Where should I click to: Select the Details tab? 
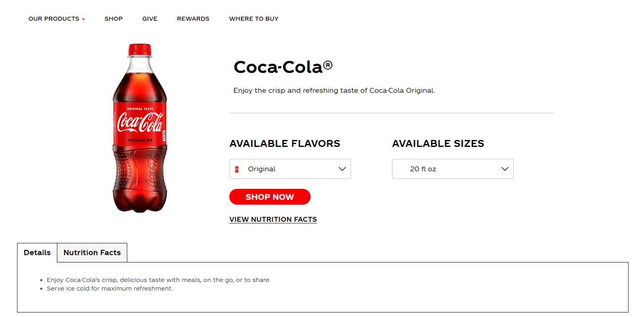(37, 252)
